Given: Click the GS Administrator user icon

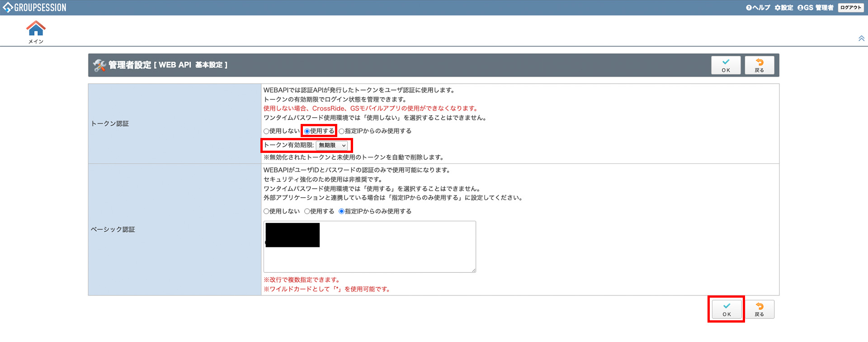Looking at the screenshot, I should click(x=800, y=8).
